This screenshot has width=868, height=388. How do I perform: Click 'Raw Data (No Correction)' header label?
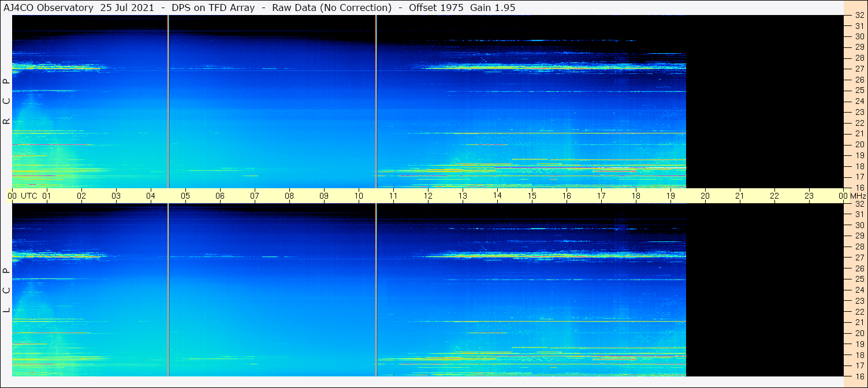pos(330,8)
